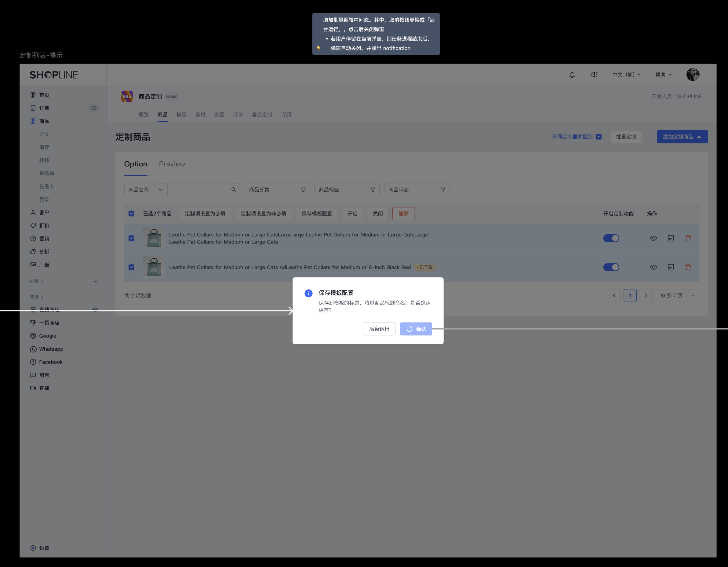Expand the 帮助 help dropdown

663,75
